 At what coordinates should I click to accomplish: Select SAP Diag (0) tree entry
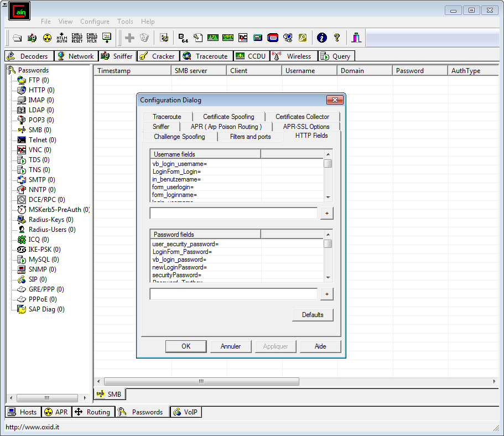click(46, 309)
